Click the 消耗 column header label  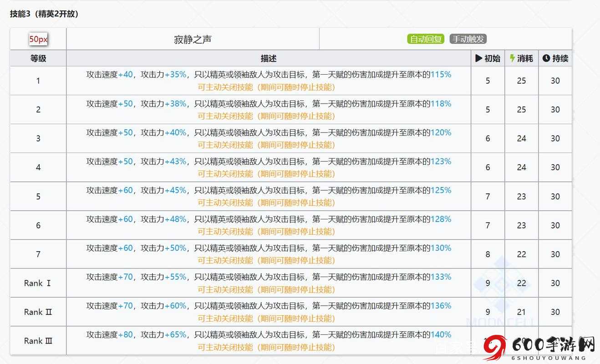pyautogui.click(x=525, y=58)
